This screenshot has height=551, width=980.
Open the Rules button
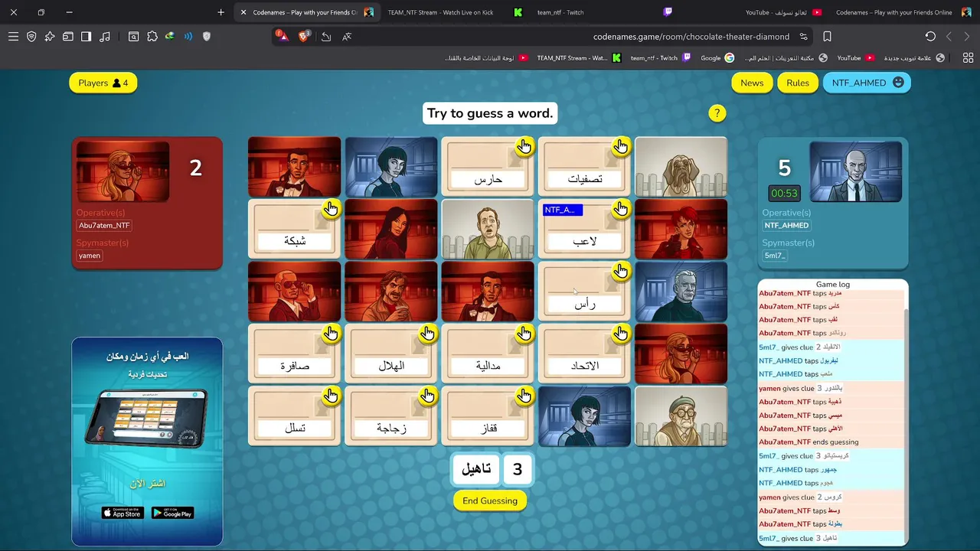pos(798,83)
